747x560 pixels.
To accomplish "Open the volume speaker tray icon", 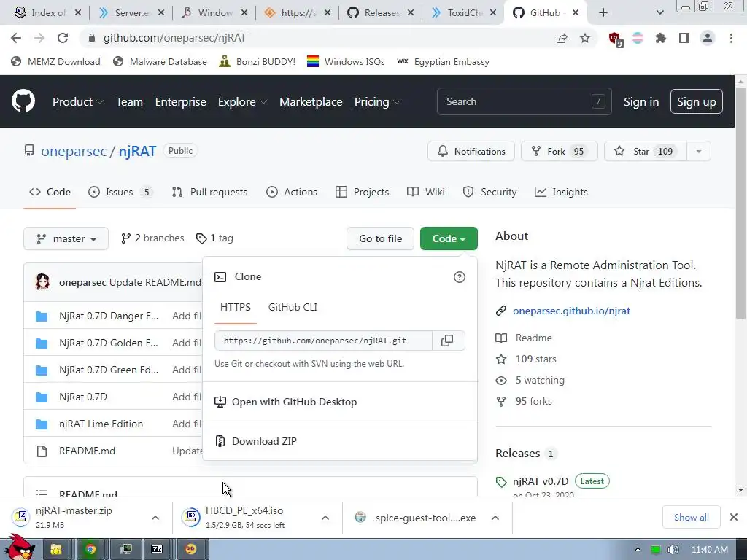I will pyautogui.click(x=673, y=550).
